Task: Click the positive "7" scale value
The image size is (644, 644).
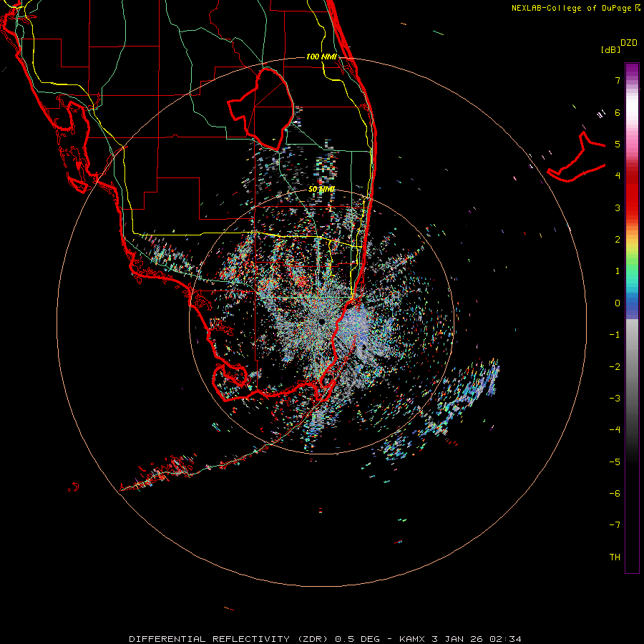Action: tap(618, 80)
